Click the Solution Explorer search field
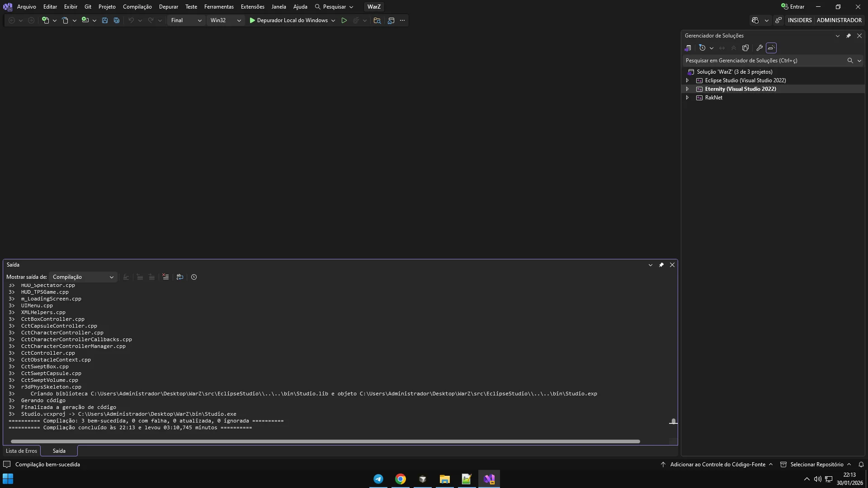This screenshot has width=868, height=488. (764, 61)
